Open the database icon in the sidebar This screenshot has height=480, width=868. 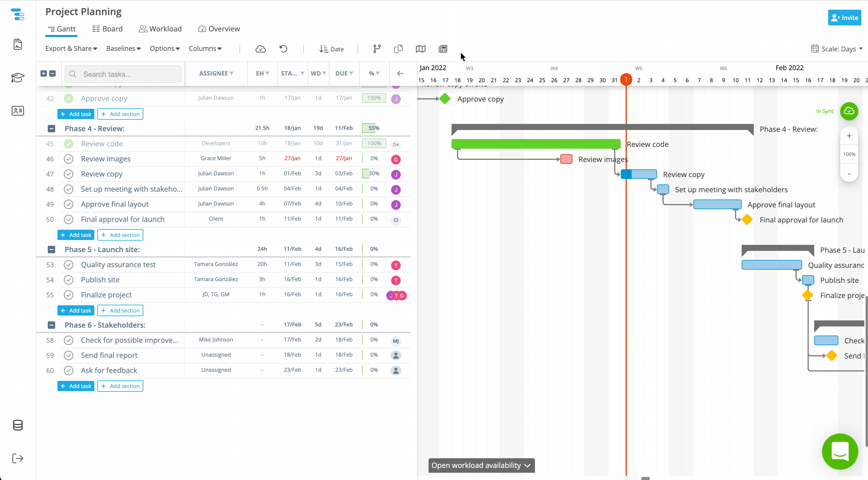click(18, 425)
